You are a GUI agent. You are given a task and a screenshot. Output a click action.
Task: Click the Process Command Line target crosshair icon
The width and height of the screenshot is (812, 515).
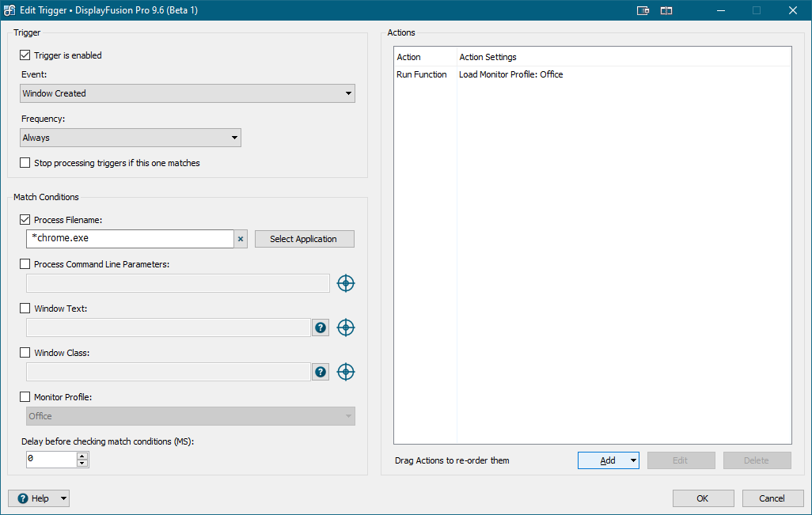coord(345,283)
